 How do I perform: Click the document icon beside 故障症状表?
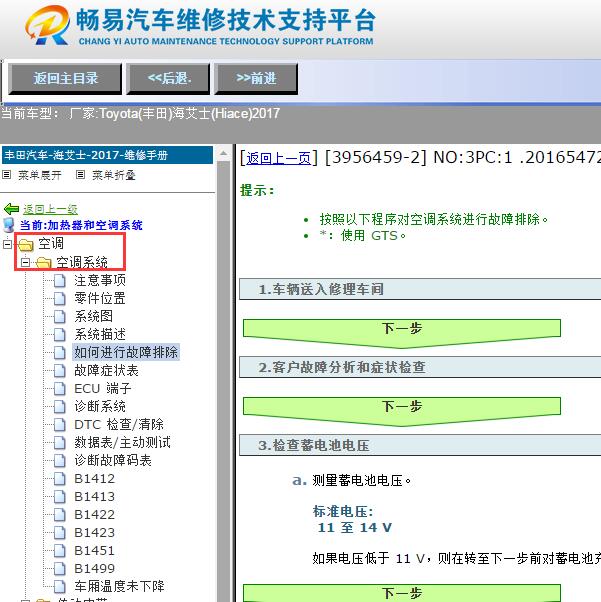pos(60,370)
